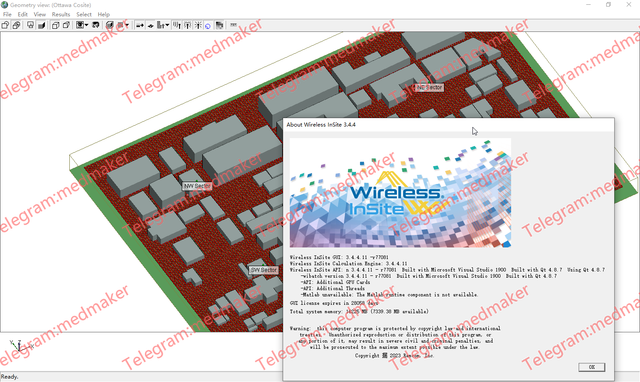Select the NW Sector label in the geometry view

pyautogui.click(x=197, y=186)
